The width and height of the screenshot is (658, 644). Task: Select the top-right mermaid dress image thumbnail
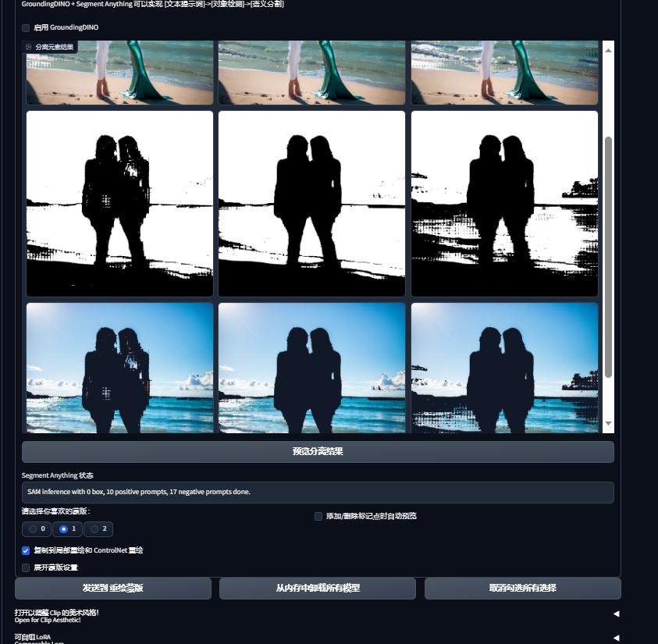503,74
